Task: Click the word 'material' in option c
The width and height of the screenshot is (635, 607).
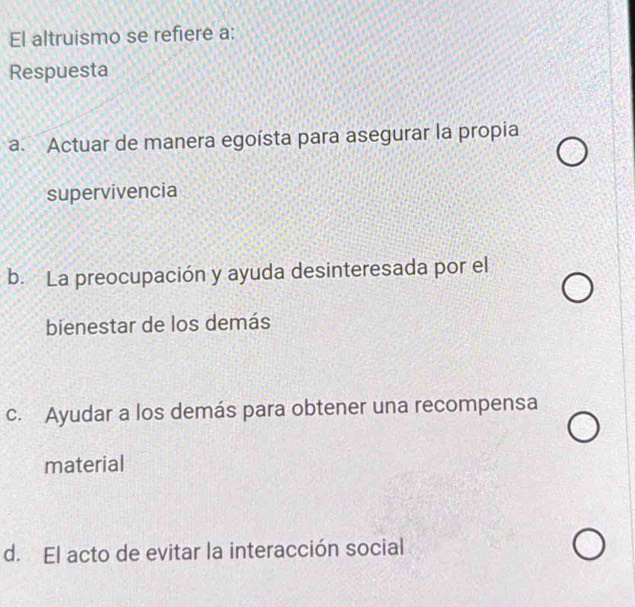Action: (x=86, y=464)
